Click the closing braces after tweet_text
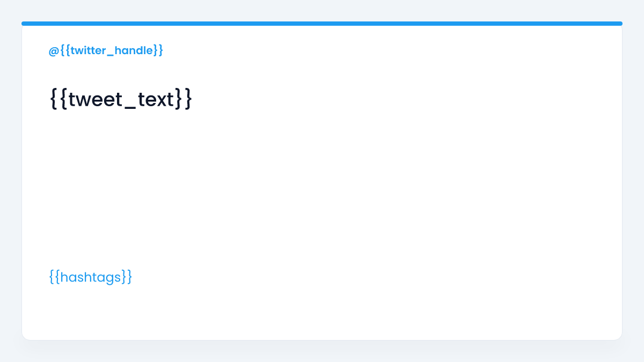This screenshot has height=362, width=644. tap(183, 99)
